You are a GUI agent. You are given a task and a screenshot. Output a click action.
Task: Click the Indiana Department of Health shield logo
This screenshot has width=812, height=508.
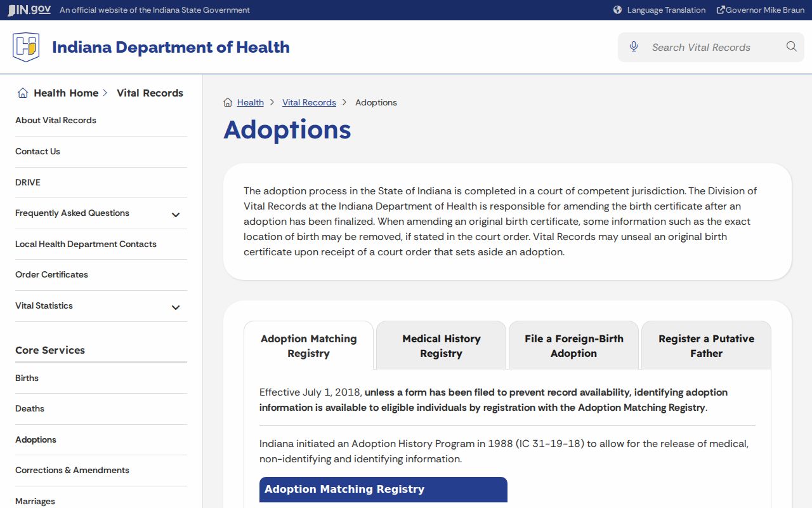click(x=26, y=47)
